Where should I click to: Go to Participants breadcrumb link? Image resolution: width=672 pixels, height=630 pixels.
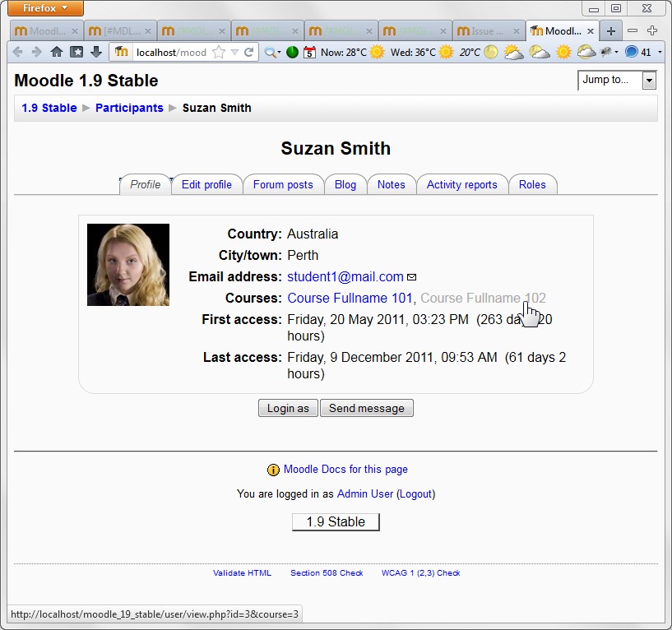point(129,108)
